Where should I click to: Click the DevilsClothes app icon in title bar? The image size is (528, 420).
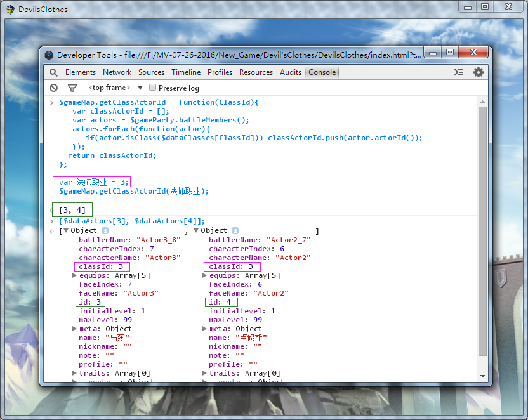(10, 10)
